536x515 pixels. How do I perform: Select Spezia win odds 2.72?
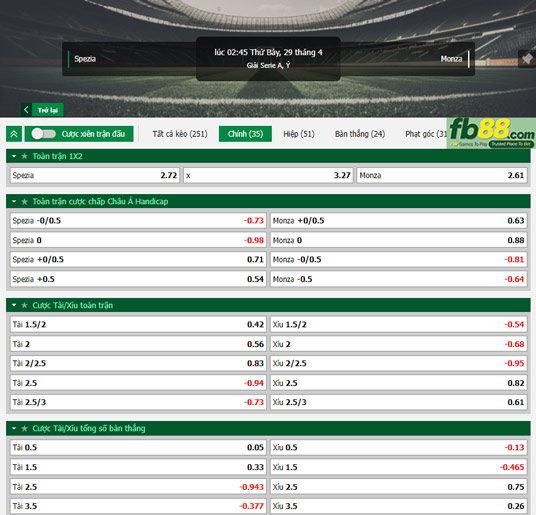tap(95, 175)
